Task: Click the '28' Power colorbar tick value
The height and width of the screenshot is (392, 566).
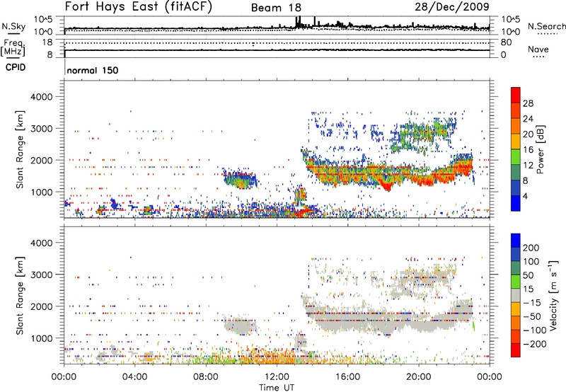Action: pyautogui.click(x=528, y=103)
